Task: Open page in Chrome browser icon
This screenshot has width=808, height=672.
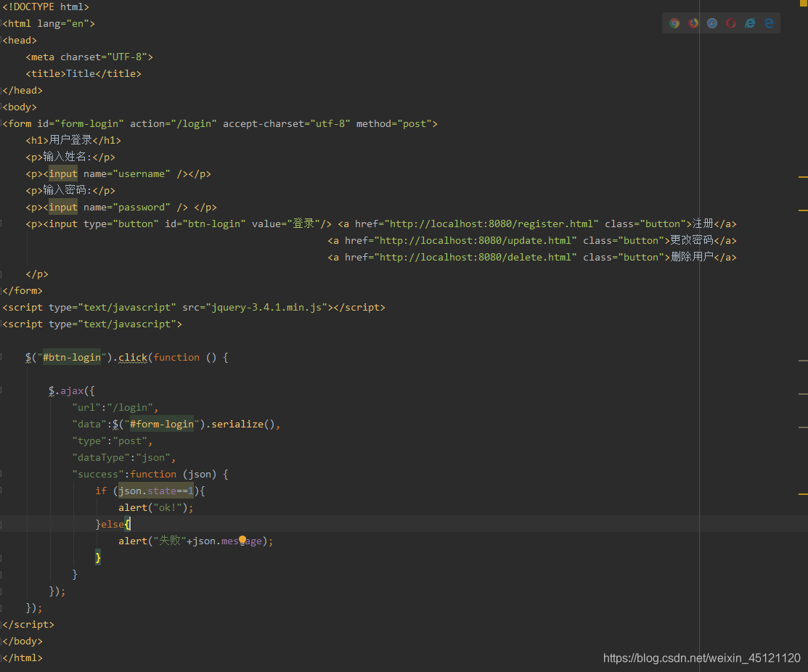Action: pyautogui.click(x=674, y=23)
